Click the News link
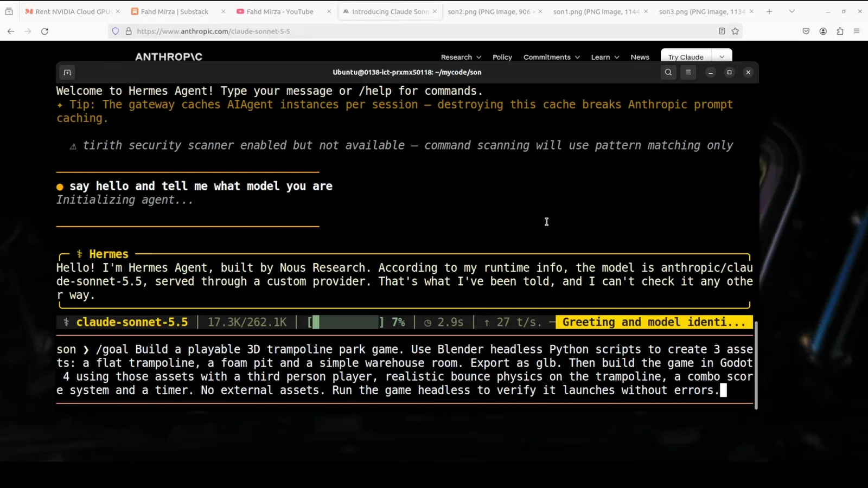The width and height of the screenshot is (868, 488). coord(640,57)
